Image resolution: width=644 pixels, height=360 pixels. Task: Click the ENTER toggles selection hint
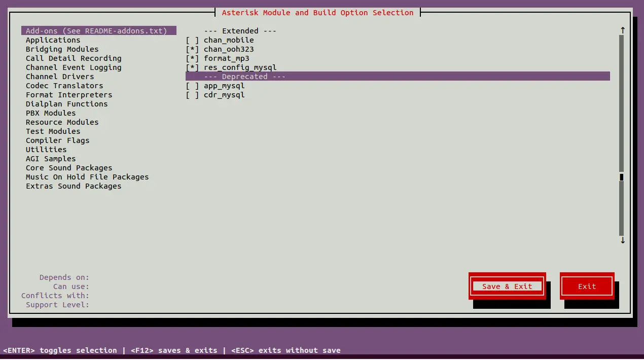[x=60, y=350]
